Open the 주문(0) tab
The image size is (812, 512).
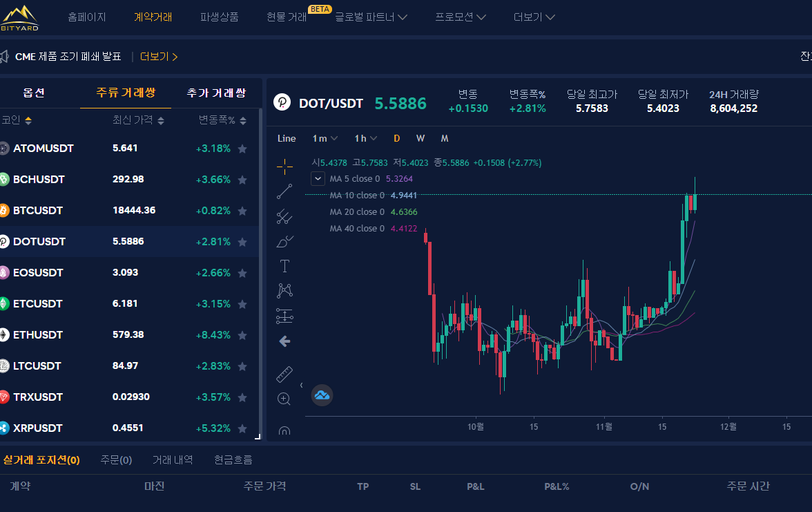point(116,459)
